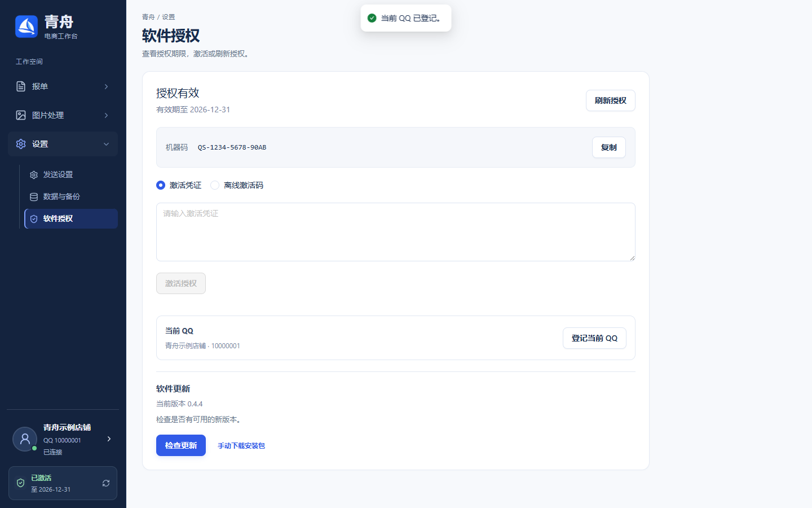
Task: Click the green check icon in the toast
Action: [x=372, y=18]
